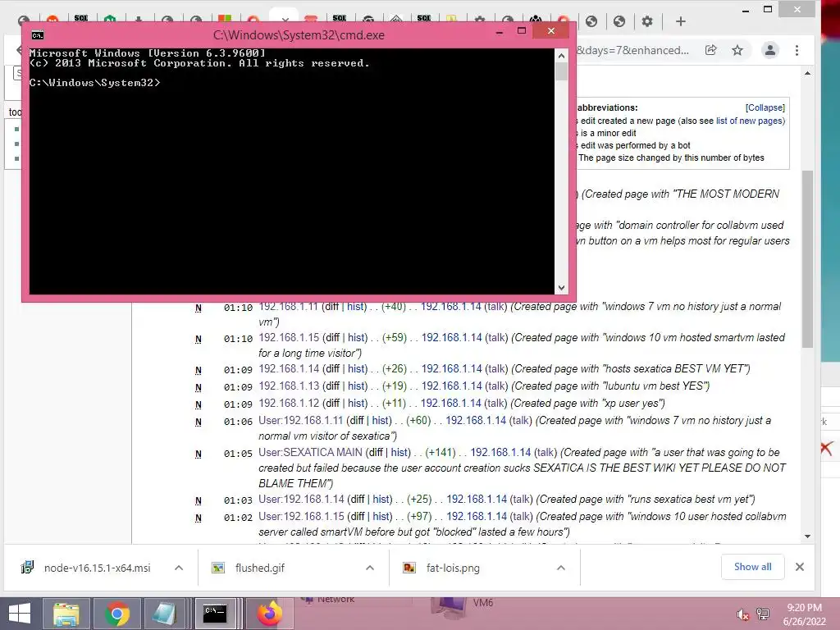Open User:192.168.1.15 page link
840x630 pixels.
click(x=301, y=517)
